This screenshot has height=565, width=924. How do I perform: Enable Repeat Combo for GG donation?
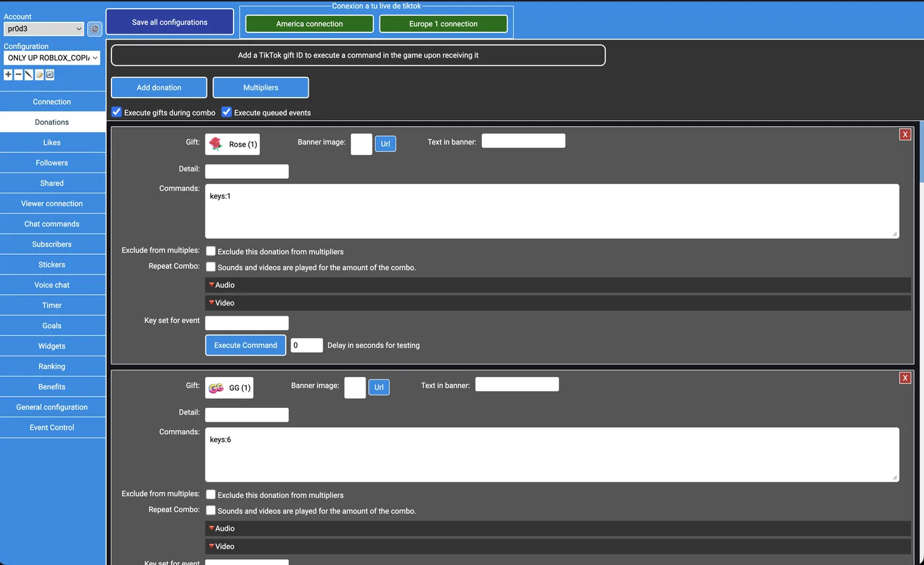211,510
